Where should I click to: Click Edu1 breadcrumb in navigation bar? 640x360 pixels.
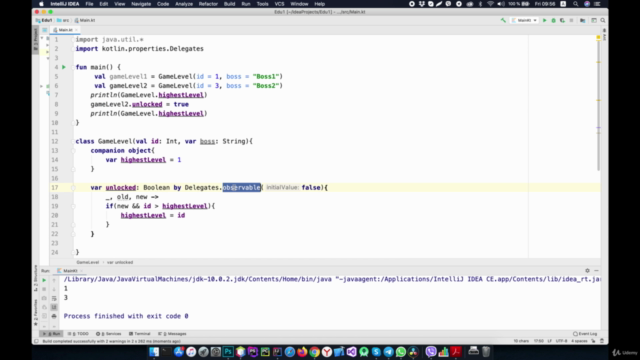point(44,20)
